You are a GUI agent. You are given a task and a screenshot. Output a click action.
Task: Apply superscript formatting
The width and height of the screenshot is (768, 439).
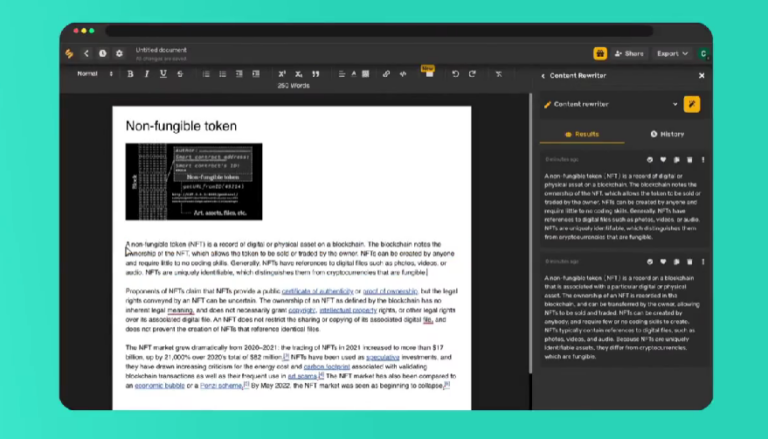tap(282, 74)
